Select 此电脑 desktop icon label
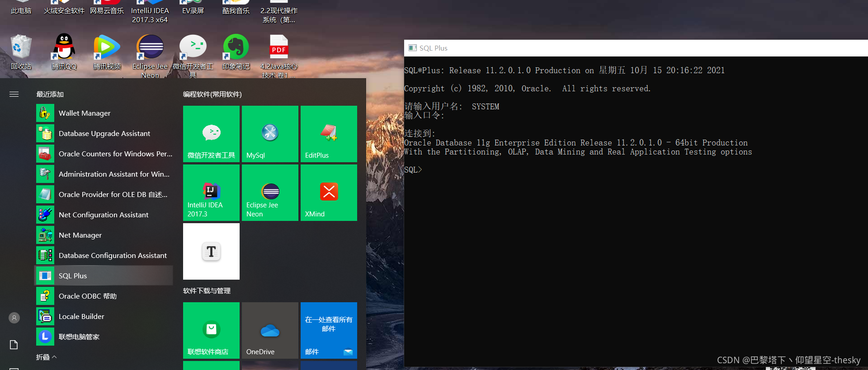Screen dimensions: 868x370 [21, 10]
